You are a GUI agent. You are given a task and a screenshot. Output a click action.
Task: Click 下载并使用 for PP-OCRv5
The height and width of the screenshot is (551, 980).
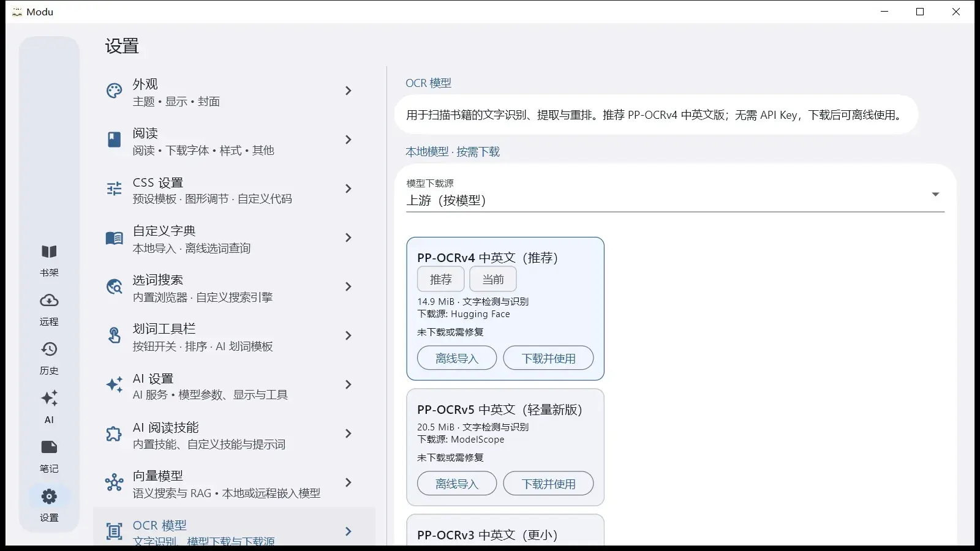click(548, 484)
